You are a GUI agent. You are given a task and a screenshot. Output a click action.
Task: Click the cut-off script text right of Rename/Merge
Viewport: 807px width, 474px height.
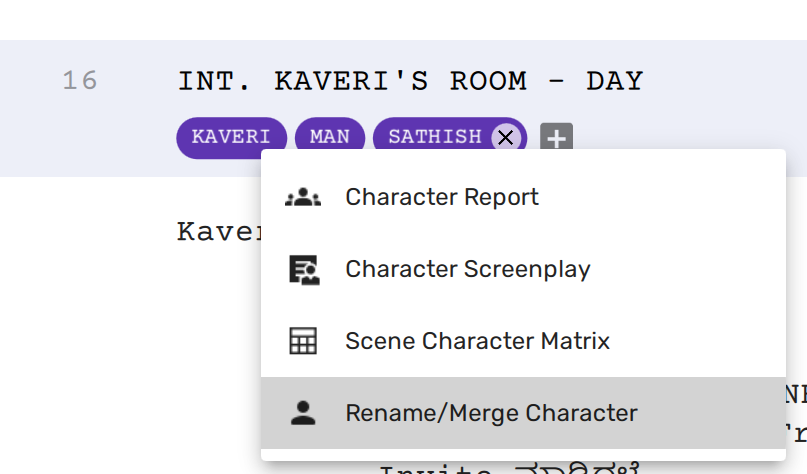tap(796, 413)
